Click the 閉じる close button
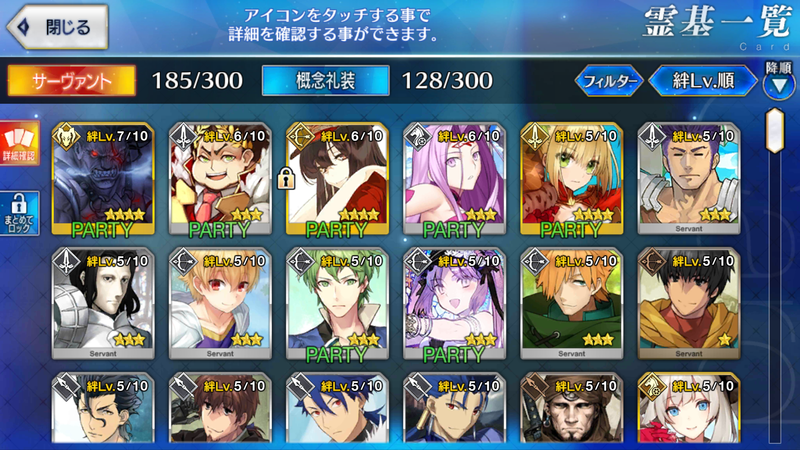This screenshot has height=450, width=800. click(x=57, y=27)
